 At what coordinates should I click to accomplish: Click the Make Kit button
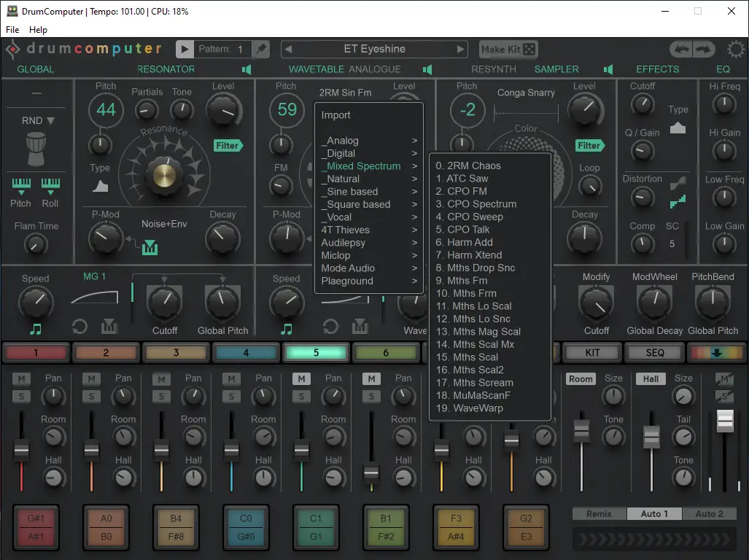coord(501,50)
